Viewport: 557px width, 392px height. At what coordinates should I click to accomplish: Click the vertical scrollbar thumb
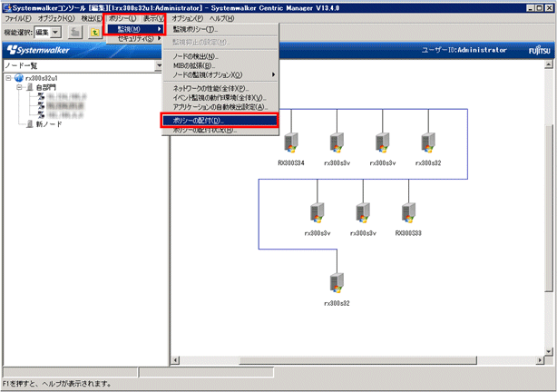click(549, 208)
